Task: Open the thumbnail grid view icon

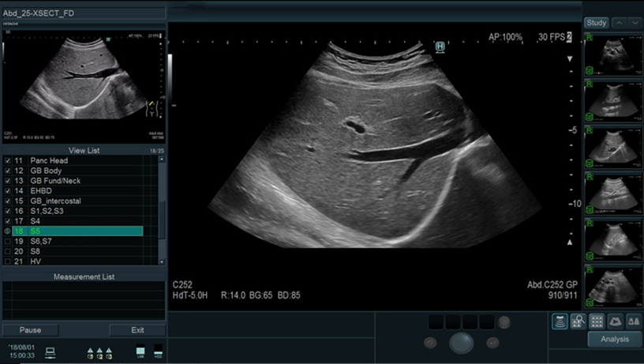Action: [595, 321]
